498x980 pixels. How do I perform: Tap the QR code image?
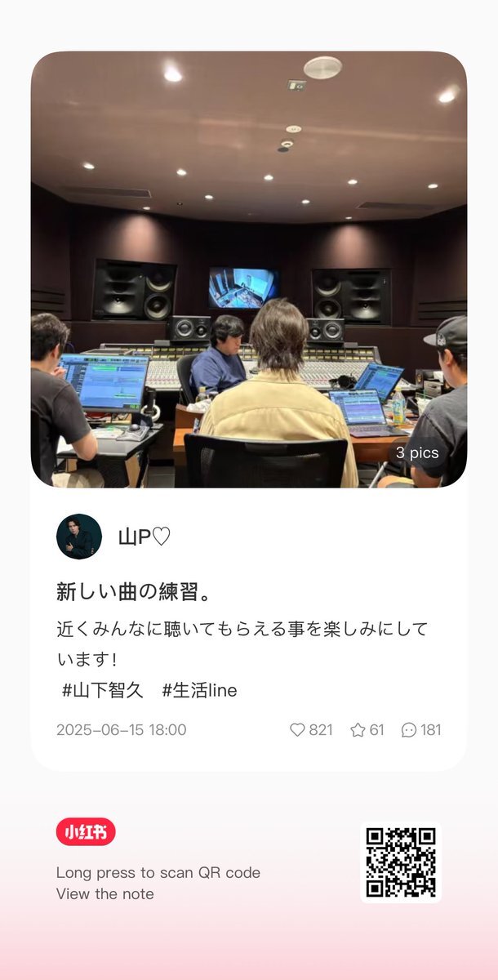click(400, 862)
